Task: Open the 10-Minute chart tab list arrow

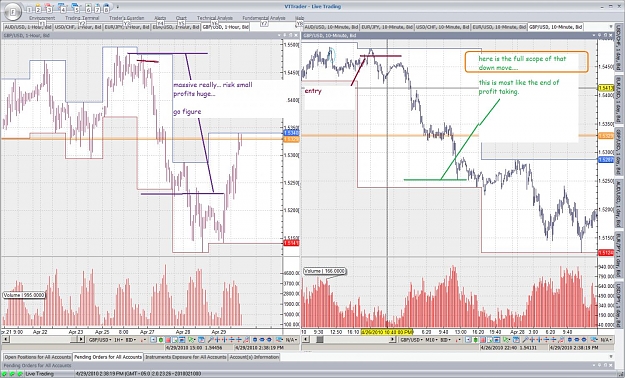Action: pyautogui.click(x=611, y=27)
